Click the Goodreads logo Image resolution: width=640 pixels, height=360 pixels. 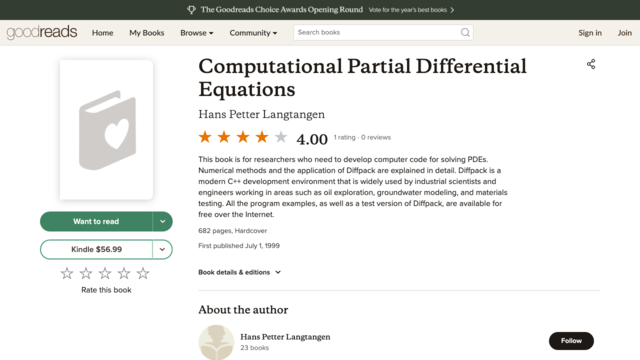pos(42,32)
